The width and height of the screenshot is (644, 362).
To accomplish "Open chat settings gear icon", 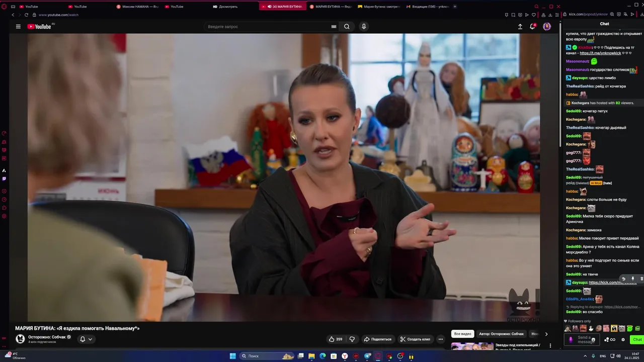I will (623, 339).
